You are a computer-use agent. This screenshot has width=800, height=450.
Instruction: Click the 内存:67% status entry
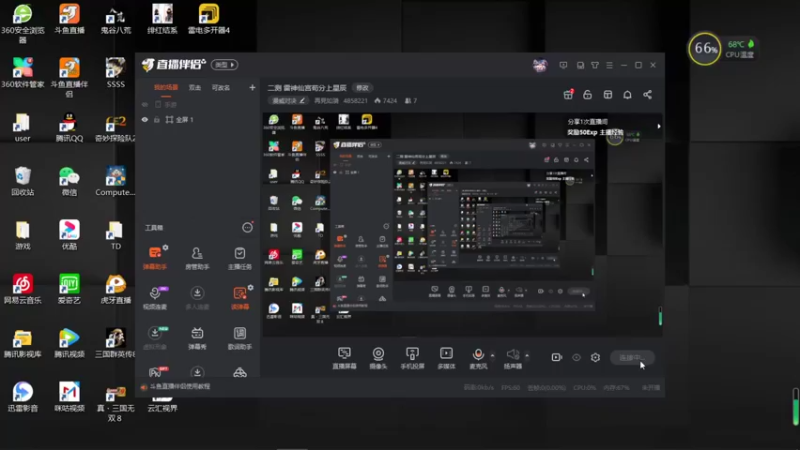click(616, 388)
